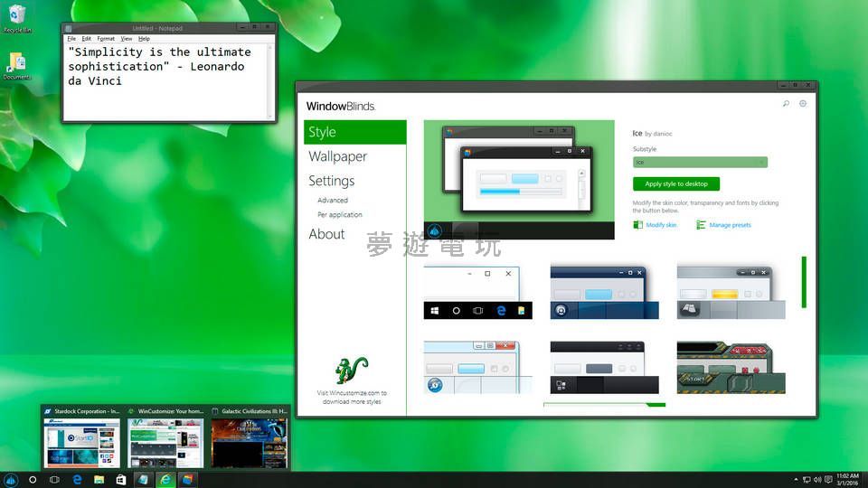Click the Start button orb
Screen dimensions: 868x488
pos(12,479)
